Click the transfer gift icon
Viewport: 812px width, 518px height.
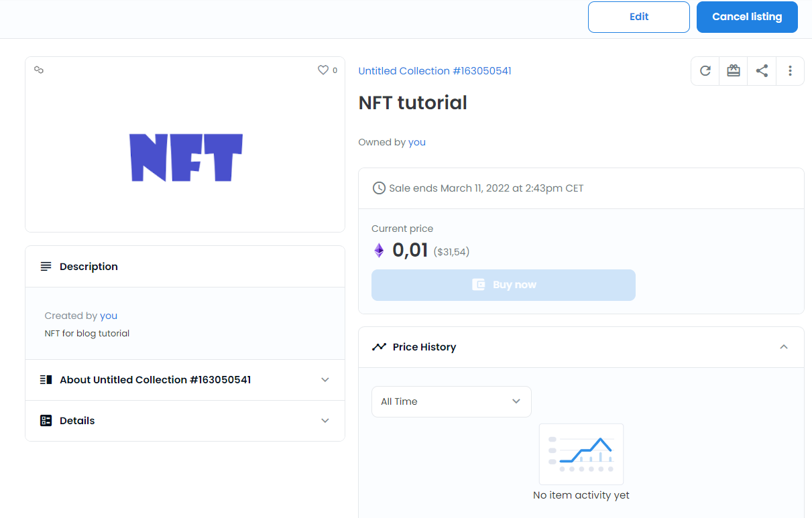(734, 71)
